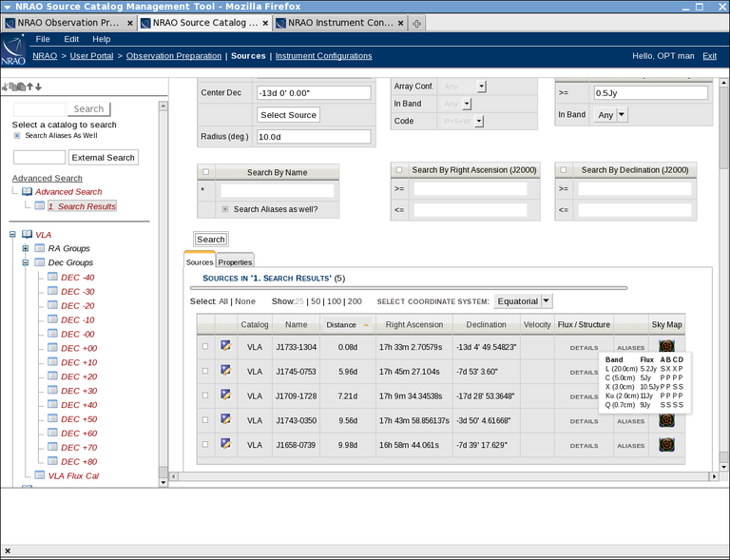Click the move up arrow in sidebar toolbar

tap(29, 87)
